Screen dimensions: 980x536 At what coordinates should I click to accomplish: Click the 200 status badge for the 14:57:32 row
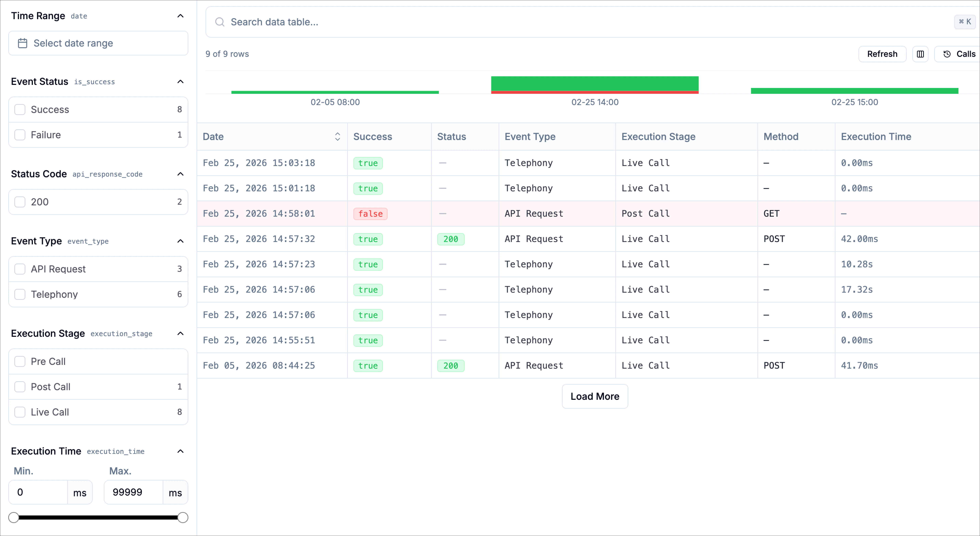[450, 239]
